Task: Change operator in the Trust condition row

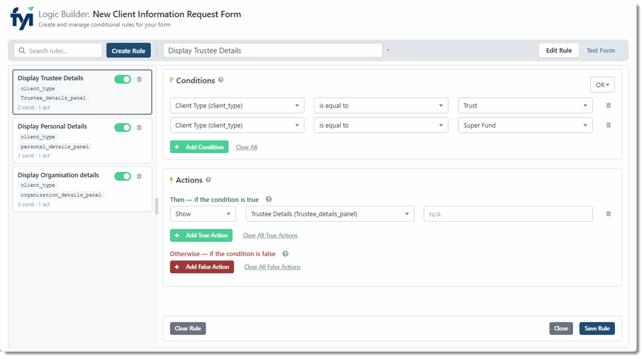Action: (381, 105)
